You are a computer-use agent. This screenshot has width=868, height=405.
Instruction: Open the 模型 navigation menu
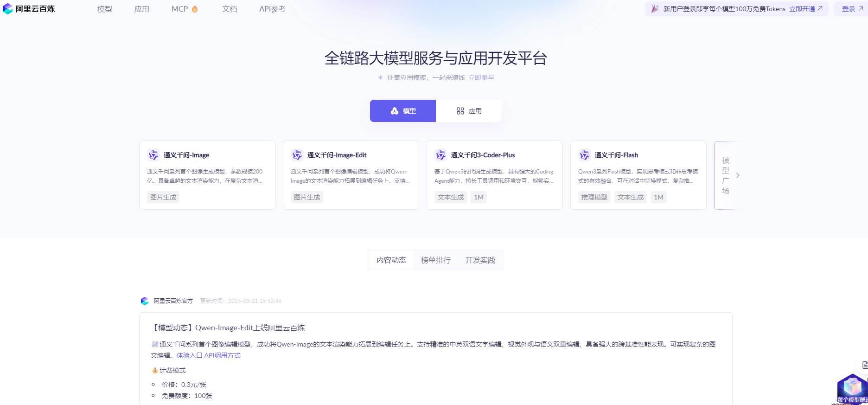[105, 9]
